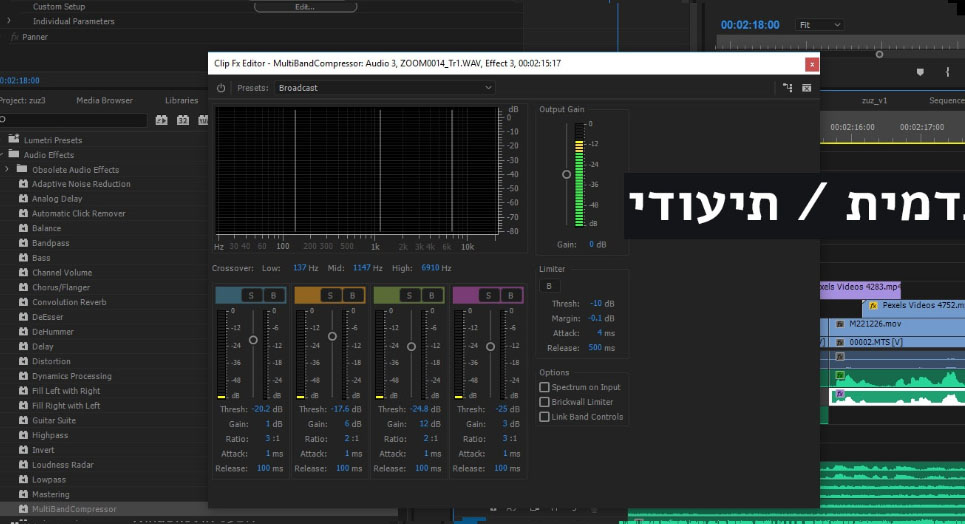This screenshot has height=524, width=965.
Task: Check the Brickwall Limiter option
Action: point(545,402)
